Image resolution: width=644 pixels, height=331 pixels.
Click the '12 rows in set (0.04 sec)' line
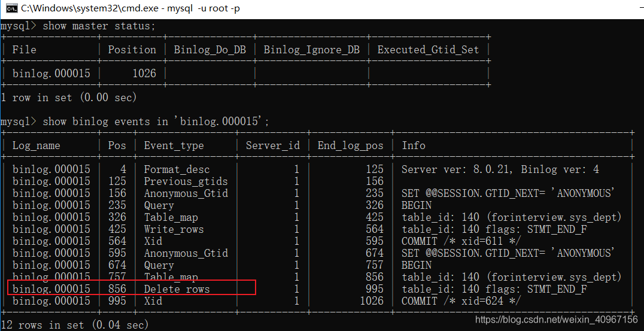[74, 325]
